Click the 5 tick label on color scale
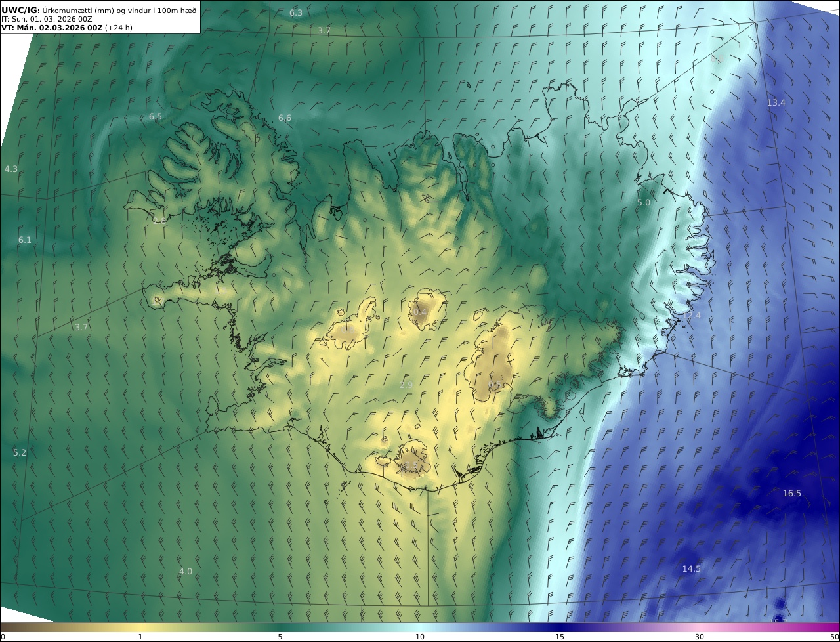 [x=280, y=637]
